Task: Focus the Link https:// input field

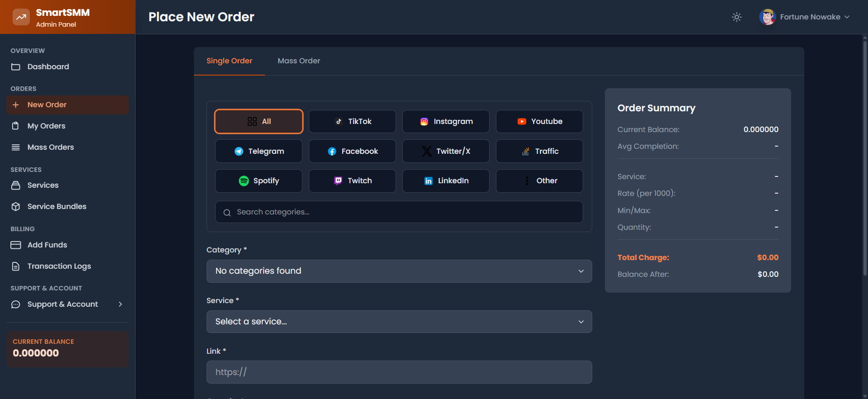Action: click(x=399, y=372)
